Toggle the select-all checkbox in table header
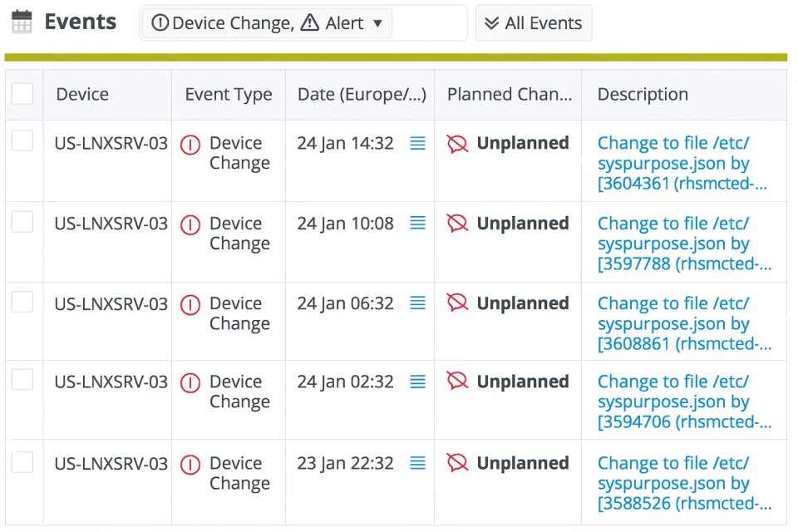 pos(22,94)
